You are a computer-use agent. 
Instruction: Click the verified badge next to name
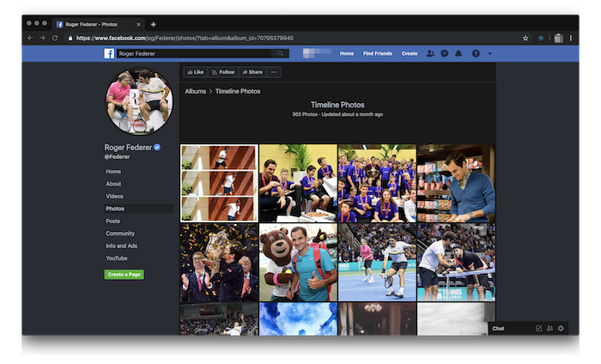coord(157,147)
